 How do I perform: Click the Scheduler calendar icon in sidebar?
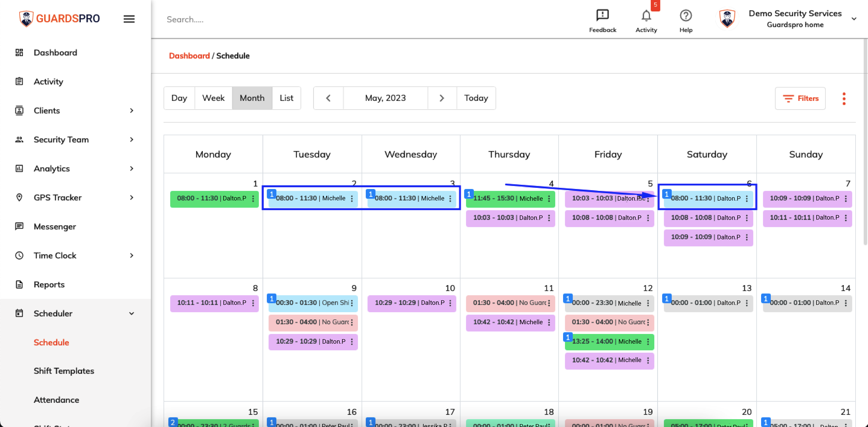(19, 313)
